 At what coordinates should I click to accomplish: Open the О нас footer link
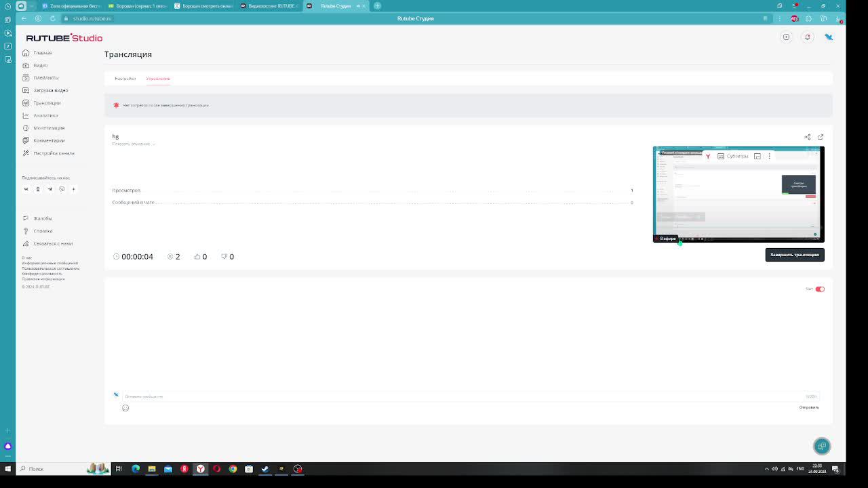coord(26,258)
